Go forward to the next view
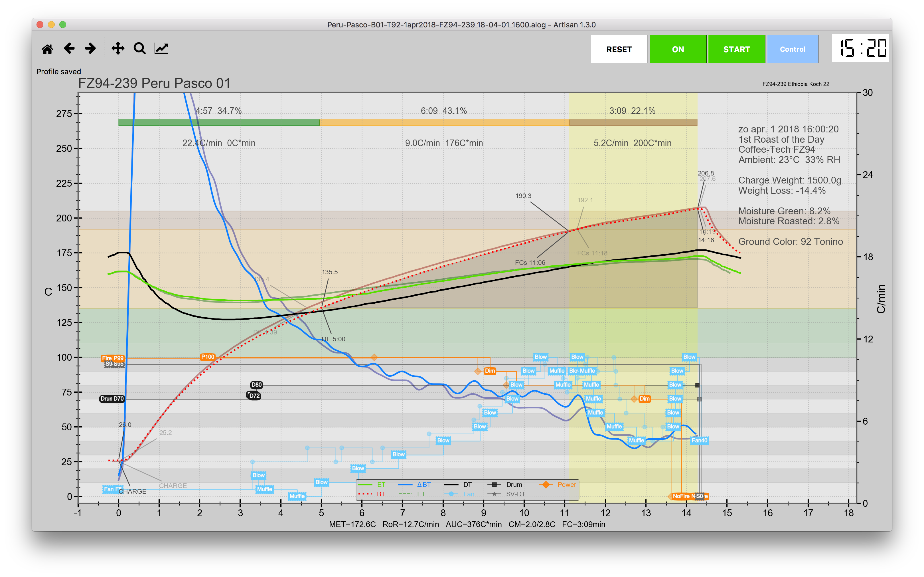 (90, 49)
